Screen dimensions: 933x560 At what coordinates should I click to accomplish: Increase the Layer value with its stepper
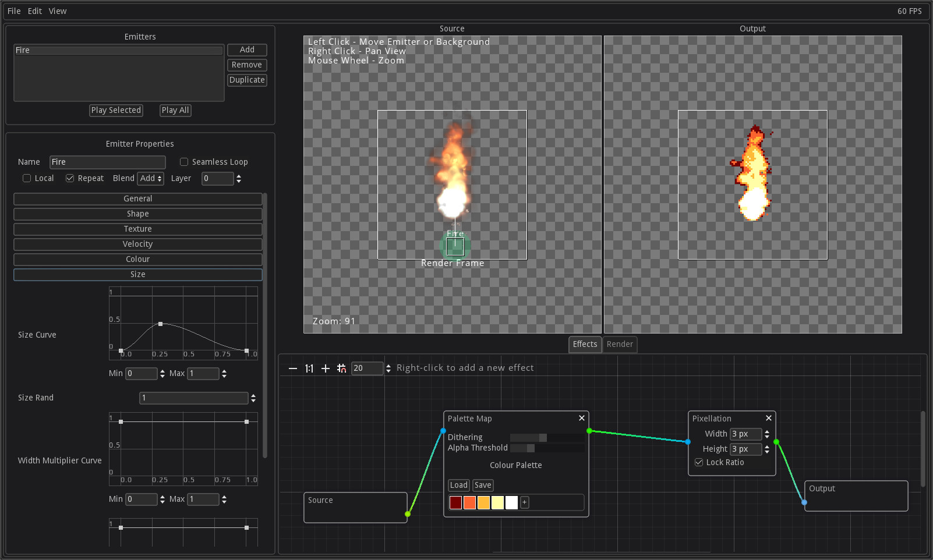point(238,176)
